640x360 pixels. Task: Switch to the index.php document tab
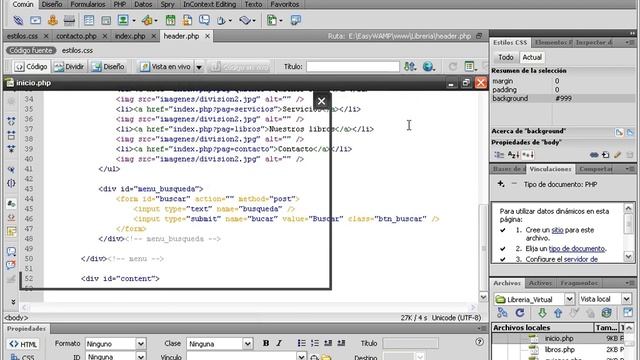click(x=130, y=36)
